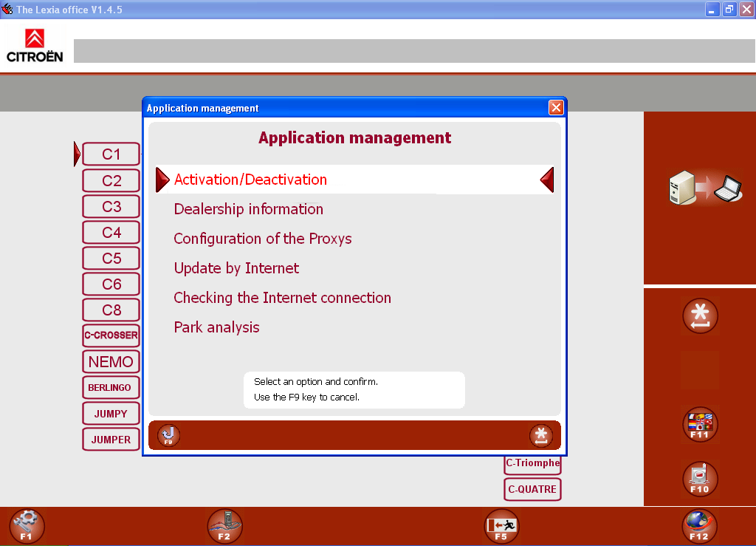Click the "Select an option and confirm." text
Viewport: 756px width, 546px height.
click(316, 381)
